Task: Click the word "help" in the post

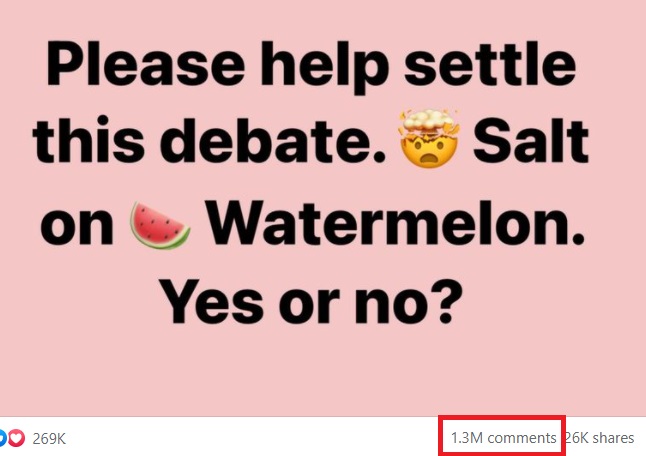Action: (x=325, y=68)
